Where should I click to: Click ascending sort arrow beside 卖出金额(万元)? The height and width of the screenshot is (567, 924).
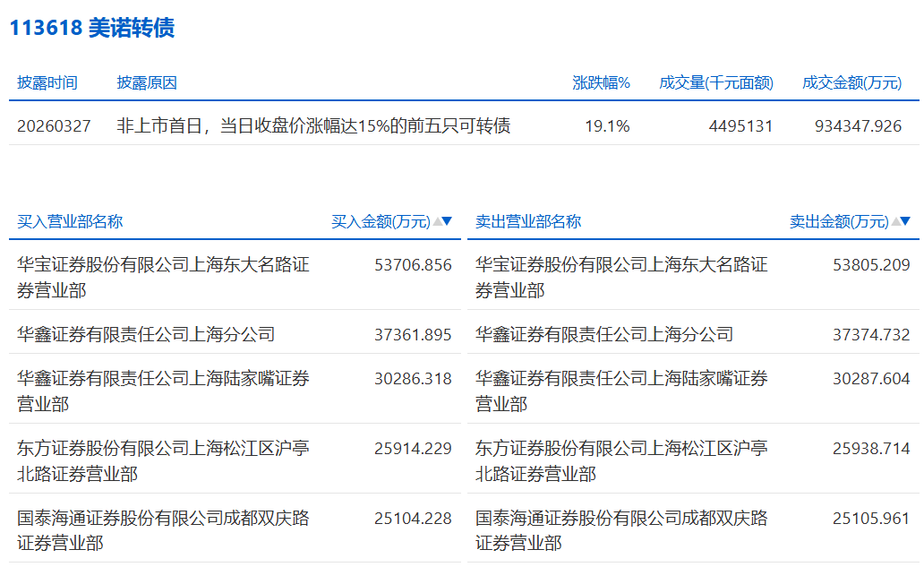(895, 221)
